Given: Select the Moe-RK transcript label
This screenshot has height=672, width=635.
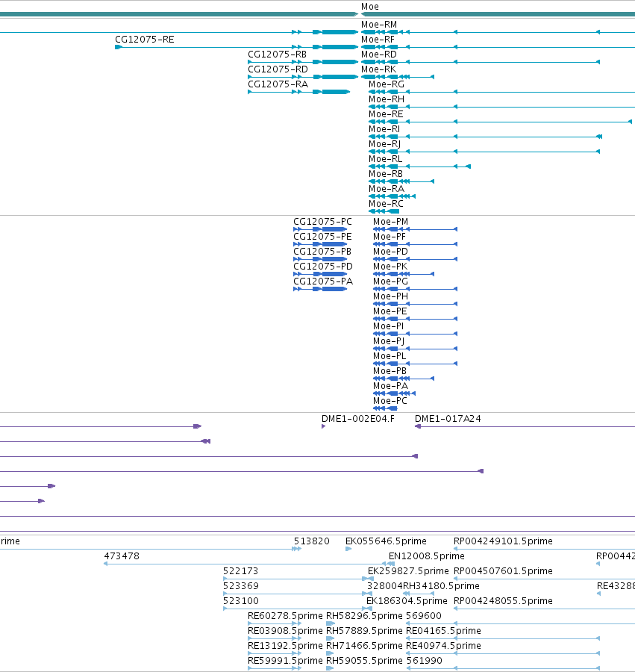Looking at the screenshot, I should pyautogui.click(x=378, y=69).
